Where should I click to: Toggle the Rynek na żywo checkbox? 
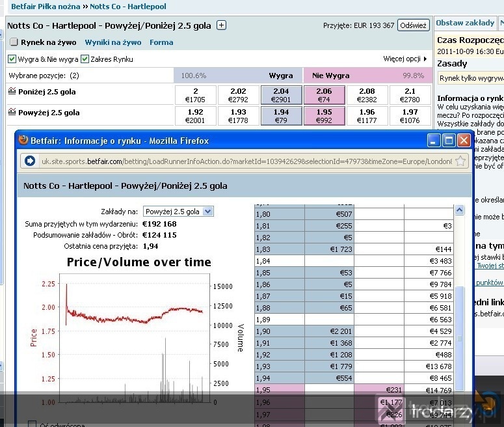[x=14, y=42]
